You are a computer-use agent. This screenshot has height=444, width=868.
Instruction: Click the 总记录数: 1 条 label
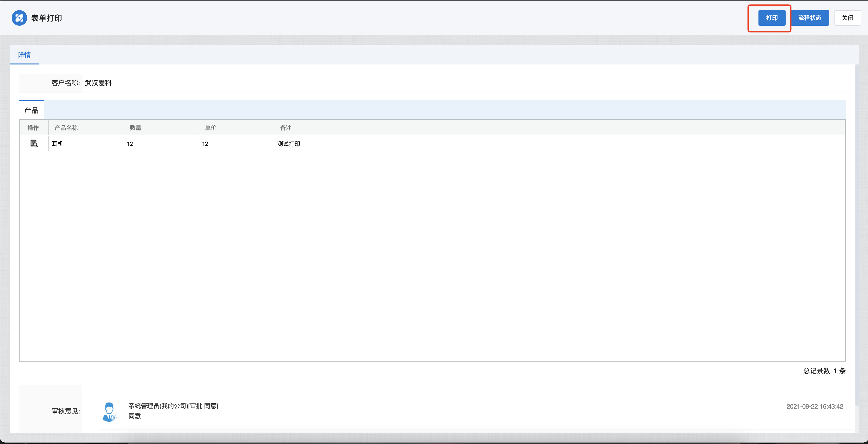pyautogui.click(x=824, y=371)
